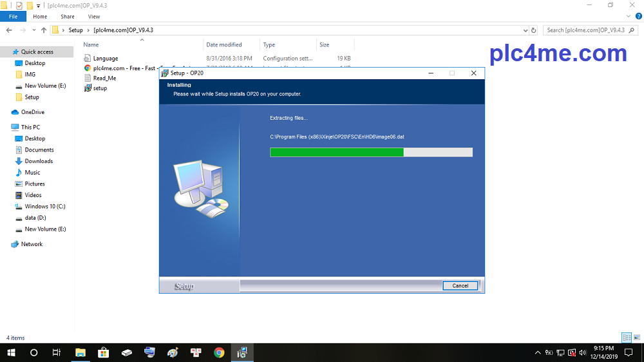This screenshot has width=644, height=362.
Task: Open the network tray icon
Action: (x=561, y=352)
